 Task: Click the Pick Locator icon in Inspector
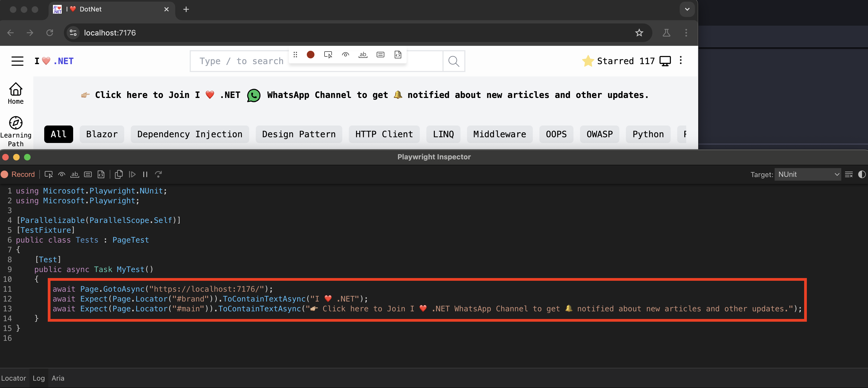48,174
